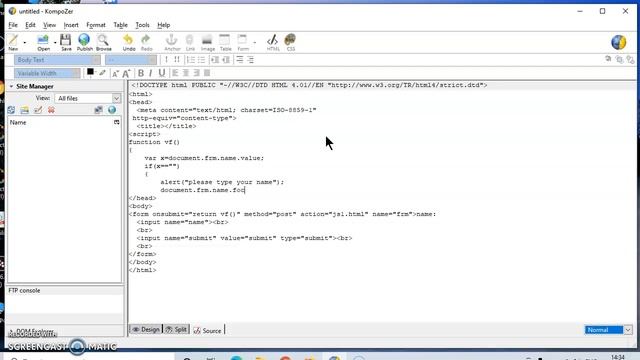Viewport: 640px width, 360px height.
Task: Switch to Split view tab
Action: pyautogui.click(x=176, y=329)
